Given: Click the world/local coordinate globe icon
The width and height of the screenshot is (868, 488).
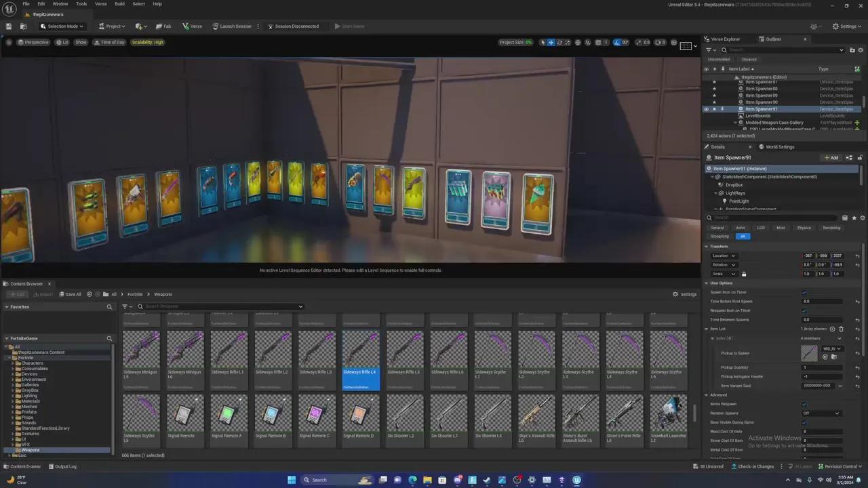Looking at the screenshot, I should point(578,42).
